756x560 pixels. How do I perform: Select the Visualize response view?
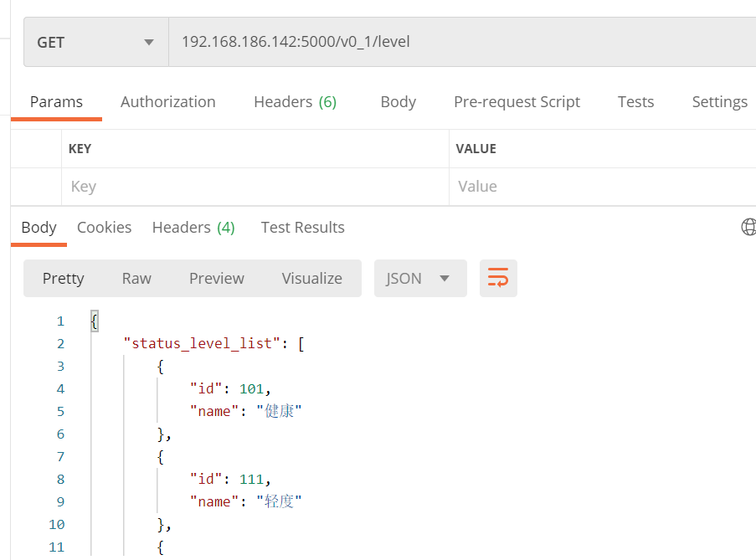click(x=311, y=279)
